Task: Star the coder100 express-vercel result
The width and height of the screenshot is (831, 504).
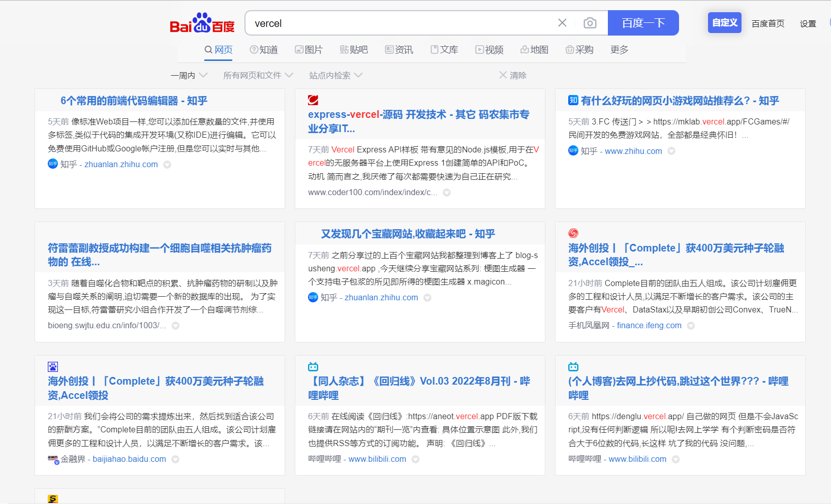Action: pos(446,193)
